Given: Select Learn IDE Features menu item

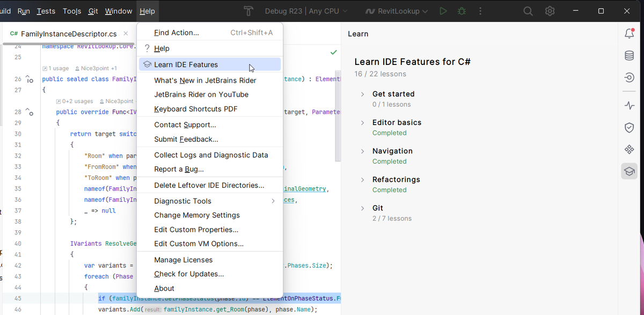Looking at the screenshot, I should [x=186, y=64].
